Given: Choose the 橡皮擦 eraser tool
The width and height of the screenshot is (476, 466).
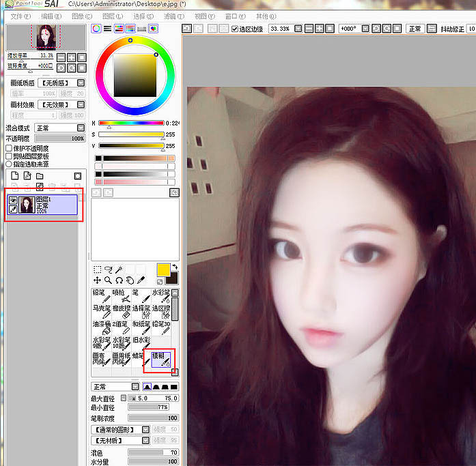Looking at the screenshot, I should pos(122,312).
